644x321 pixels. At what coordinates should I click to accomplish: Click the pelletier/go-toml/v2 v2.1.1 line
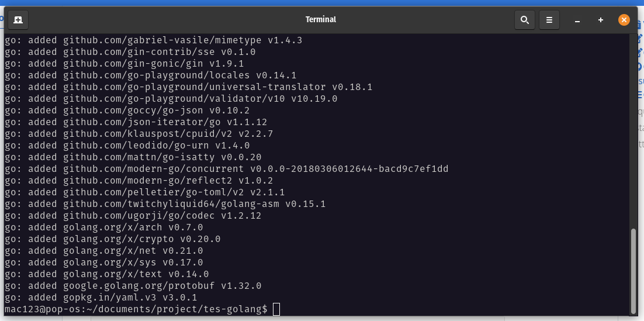144,192
